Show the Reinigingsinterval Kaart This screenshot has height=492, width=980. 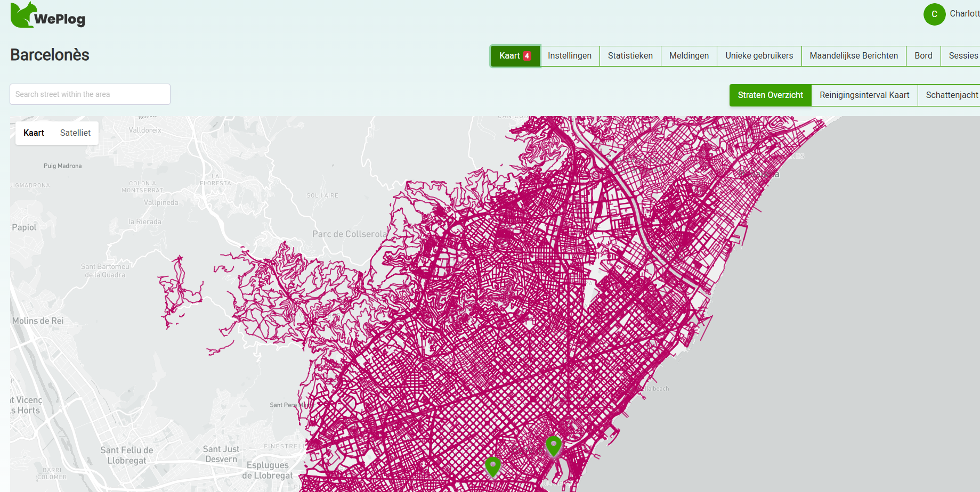(864, 95)
